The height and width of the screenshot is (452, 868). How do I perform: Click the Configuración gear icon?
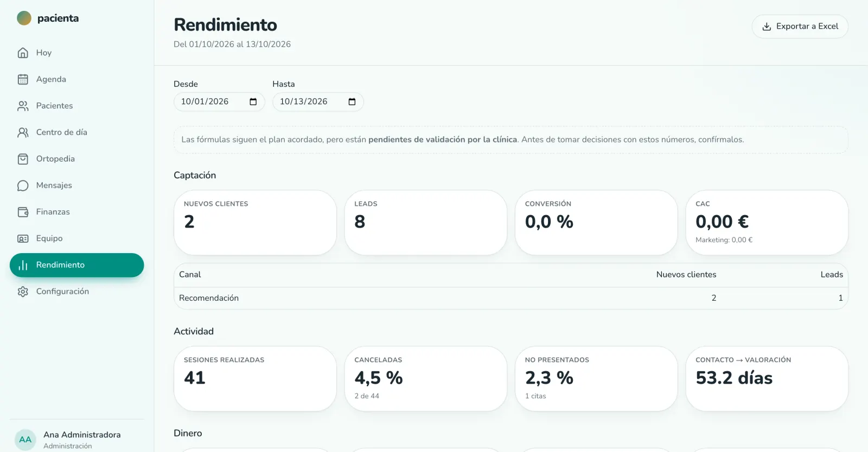tap(23, 292)
